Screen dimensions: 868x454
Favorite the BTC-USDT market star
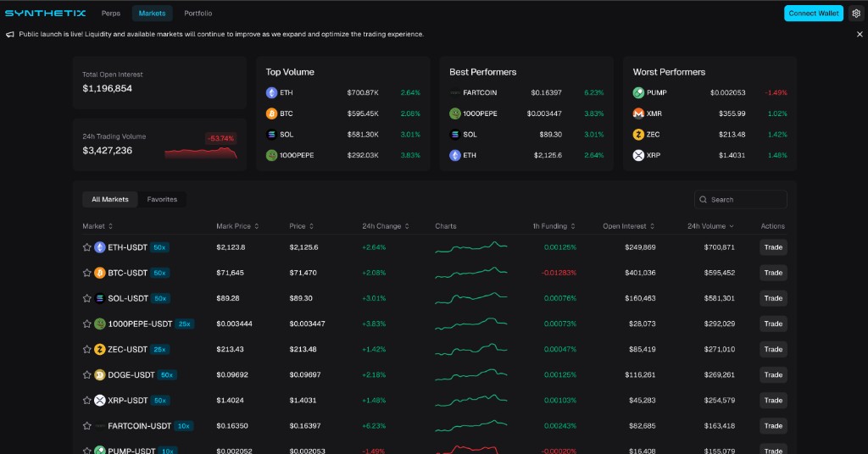(87, 273)
